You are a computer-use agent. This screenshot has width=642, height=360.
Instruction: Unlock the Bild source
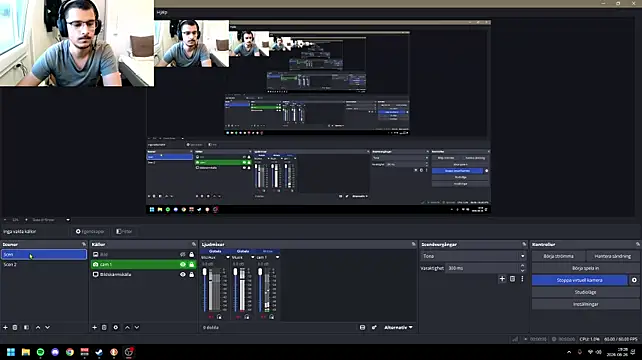192,255
